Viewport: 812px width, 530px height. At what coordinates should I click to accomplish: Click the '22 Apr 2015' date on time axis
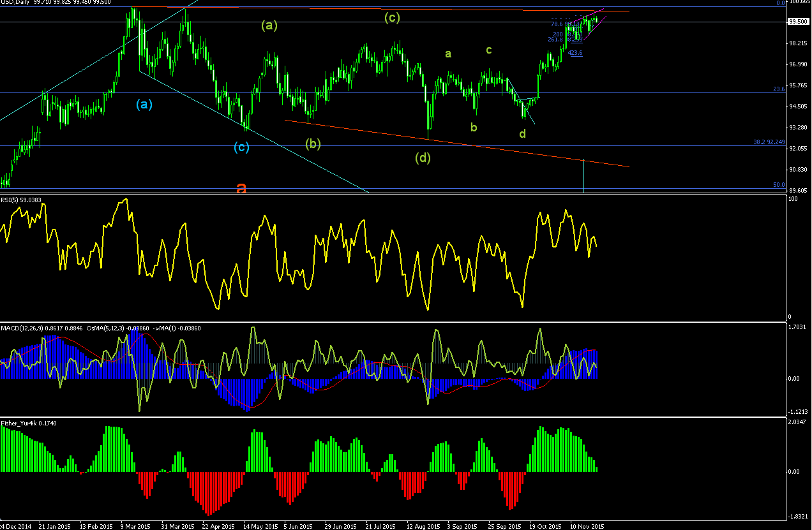click(x=218, y=526)
